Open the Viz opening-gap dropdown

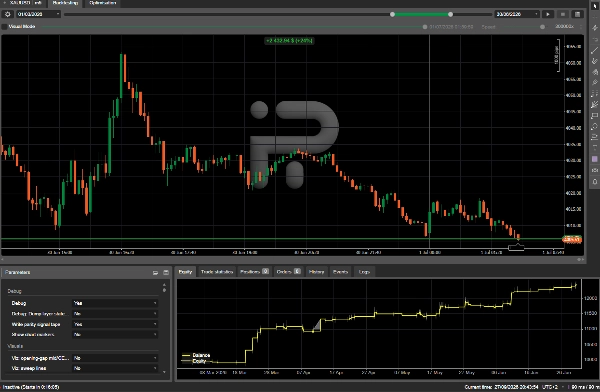coord(115,358)
